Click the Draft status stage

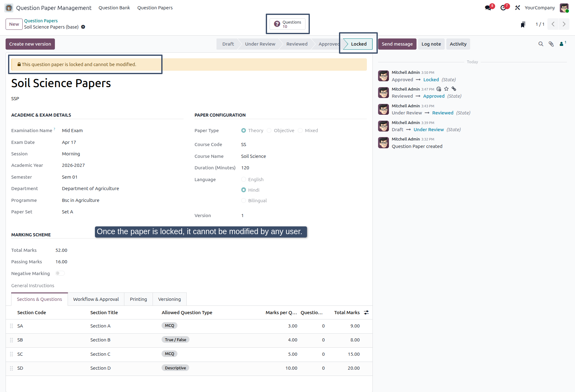pyautogui.click(x=228, y=44)
